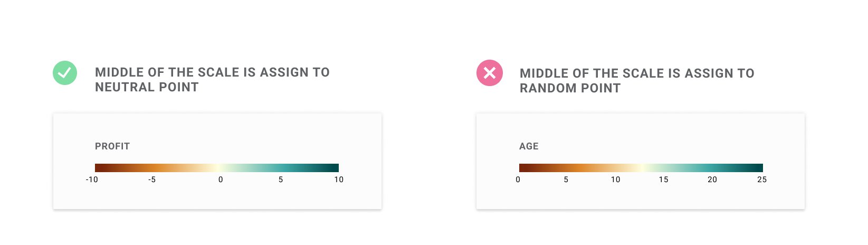The height and width of the screenshot is (245, 868).
Task: Pick the dark brown end of Profit gradient
Action: click(98, 168)
